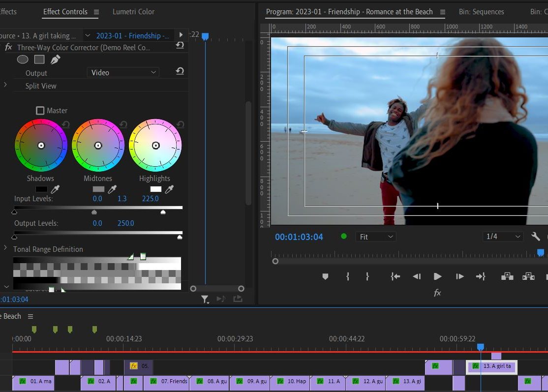The width and height of the screenshot is (548, 392).
Task: Pick the Highlights eyedropper tool
Action: 170,189
